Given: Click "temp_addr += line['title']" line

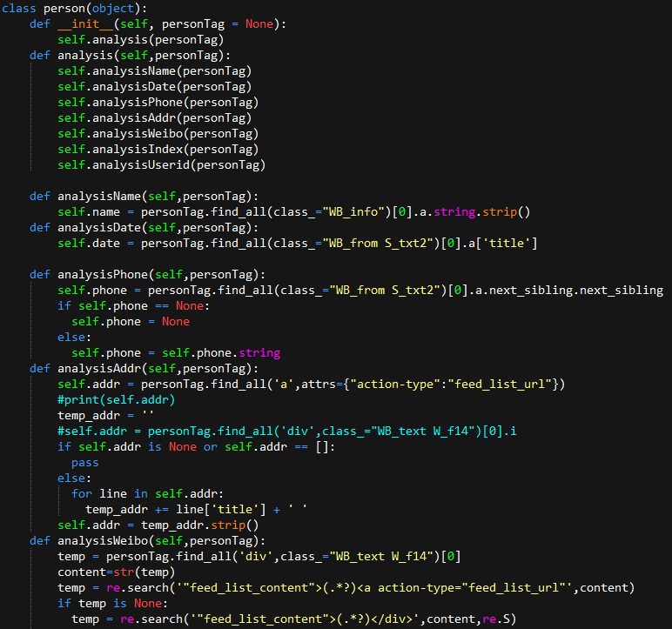Looking at the screenshot, I should 196,510.
